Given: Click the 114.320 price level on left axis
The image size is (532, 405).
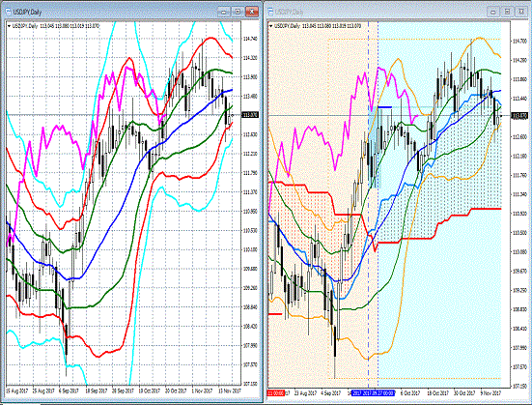Looking at the screenshot, I should point(250,58).
